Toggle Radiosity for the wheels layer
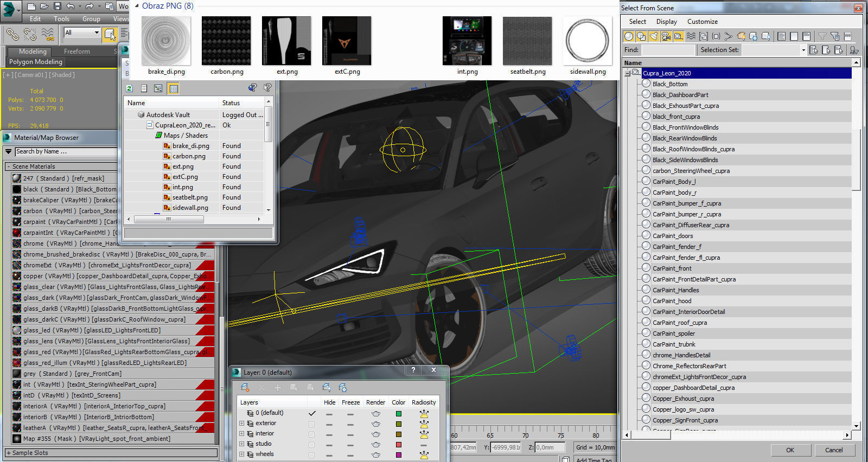Screen dimensions: 868x462 [x=424, y=455]
